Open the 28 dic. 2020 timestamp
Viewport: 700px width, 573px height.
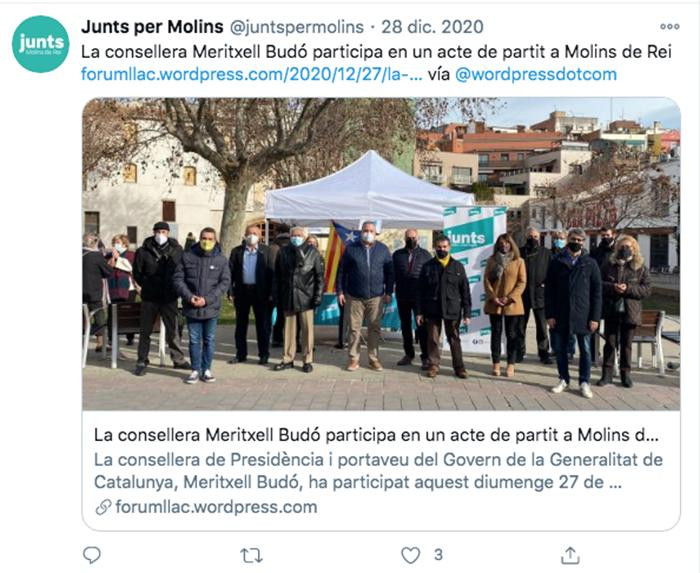(x=432, y=27)
